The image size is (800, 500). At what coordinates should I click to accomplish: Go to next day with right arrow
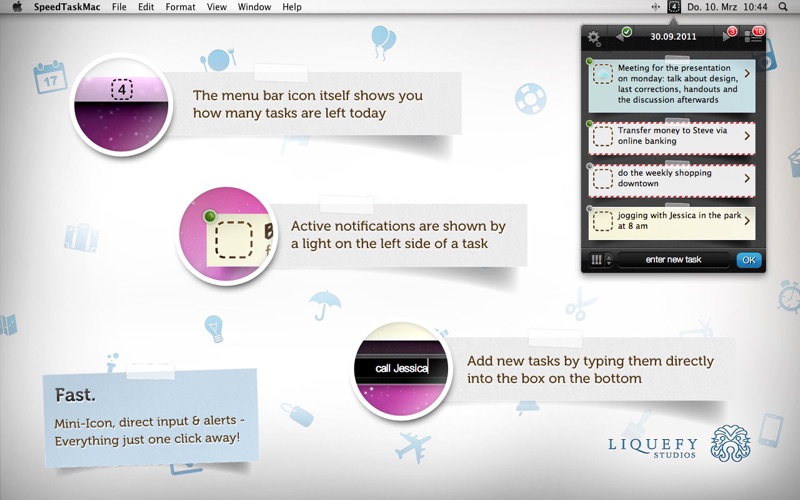(x=728, y=36)
